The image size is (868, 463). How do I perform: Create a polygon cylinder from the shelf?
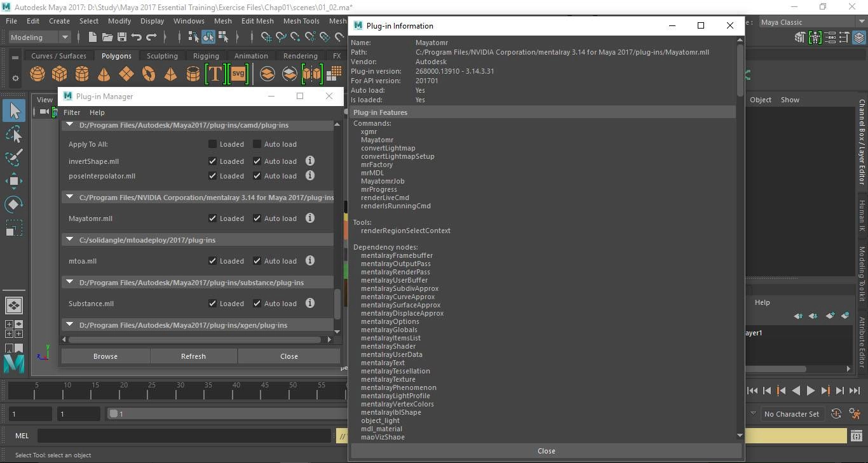[x=82, y=74]
